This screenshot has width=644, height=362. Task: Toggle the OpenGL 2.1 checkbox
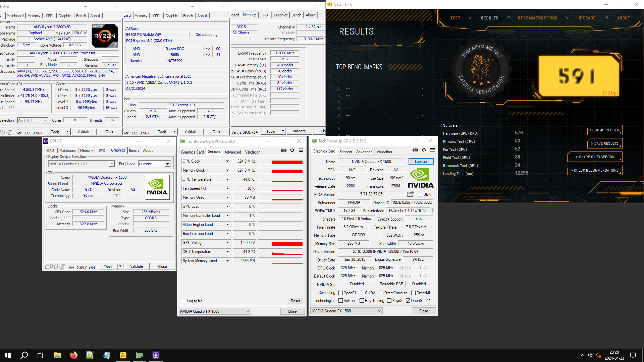(x=408, y=301)
